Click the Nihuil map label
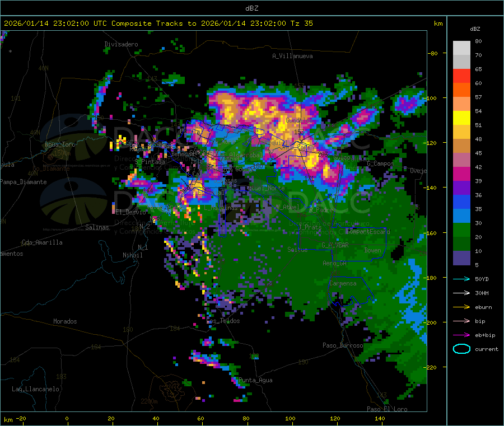Image resolution: width=504 pixels, height=426 pixels. (x=132, y=255)
